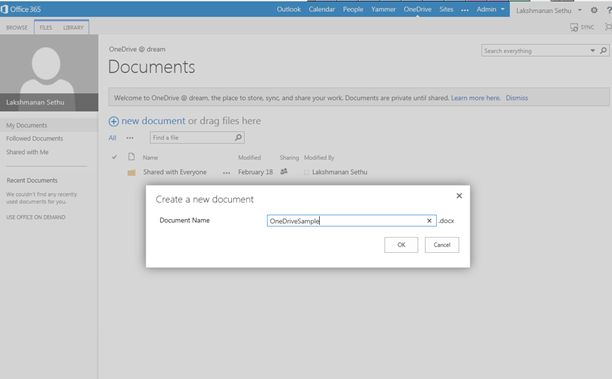Sort by the Modified column header
The height and width of the screenshot is (379, 612).
tap(249, 157)
